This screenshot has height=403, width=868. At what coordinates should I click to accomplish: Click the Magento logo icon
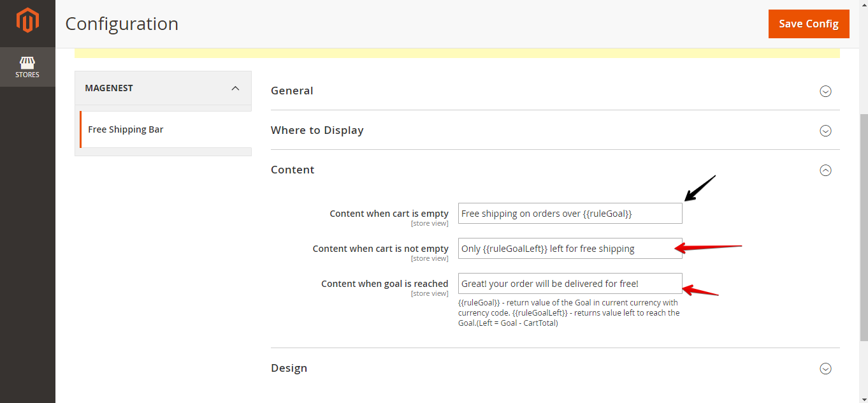(x=27, y=21)
